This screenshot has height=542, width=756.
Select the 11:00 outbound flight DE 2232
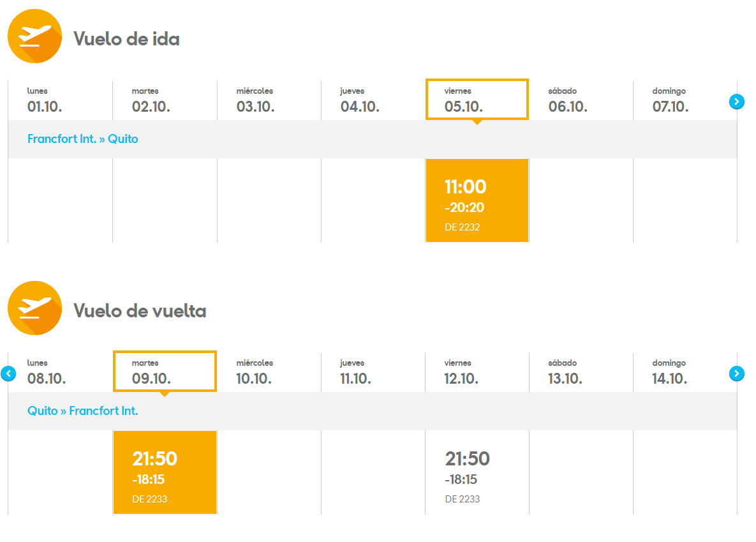(x=477, y=200)
